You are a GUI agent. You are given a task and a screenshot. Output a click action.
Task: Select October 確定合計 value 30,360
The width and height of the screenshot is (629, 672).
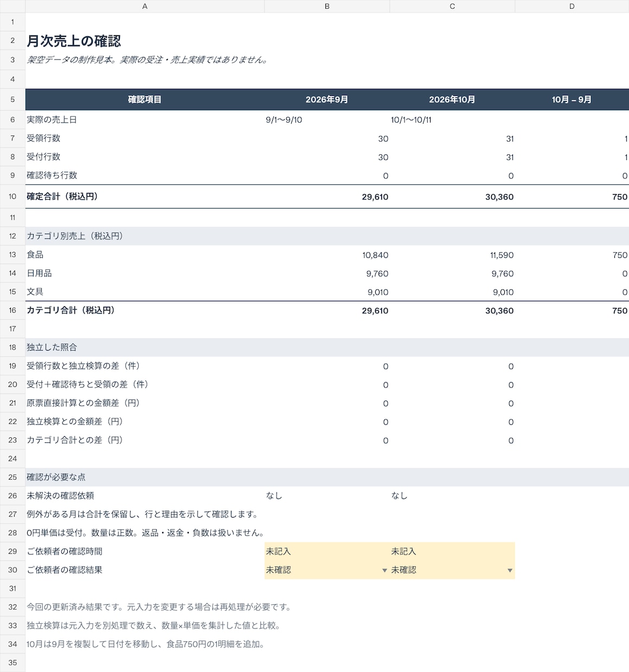click(x=452, y=197)
